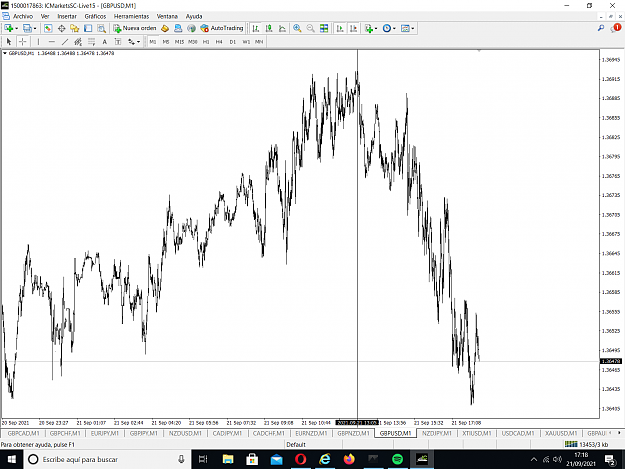
Task: Open Profiles dropdown arrow
Action: click(35, 28)
